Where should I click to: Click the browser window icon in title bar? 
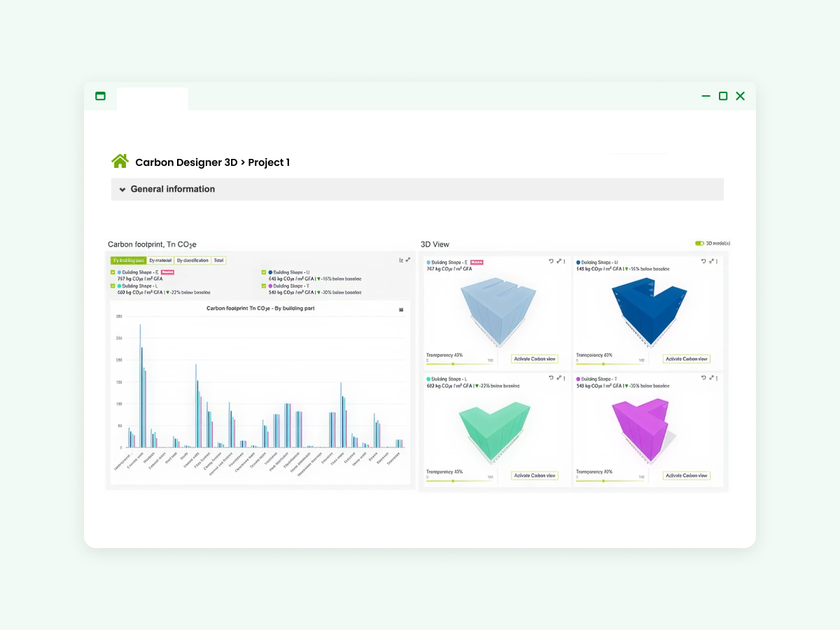[100, 96]
